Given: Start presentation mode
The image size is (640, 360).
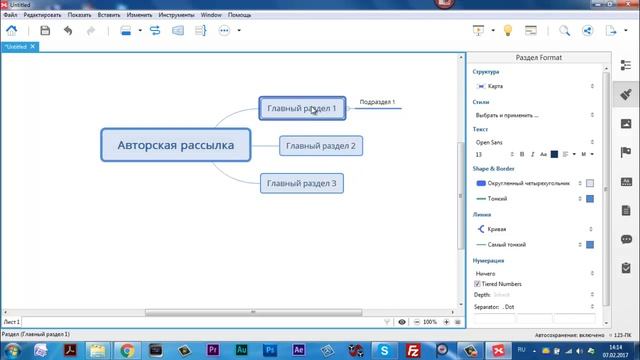Looking at the screenshot, I should (x=478, y=31).
